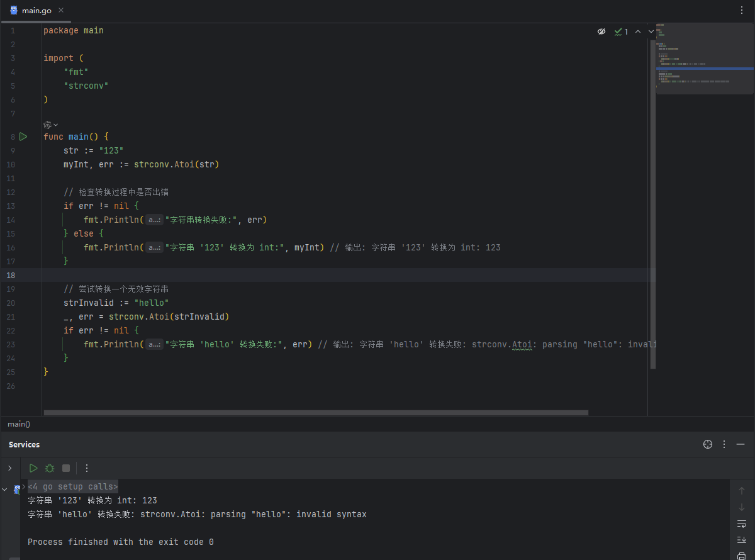
Task: Open the AI assistant icon above func main
Action: [48, 125]
